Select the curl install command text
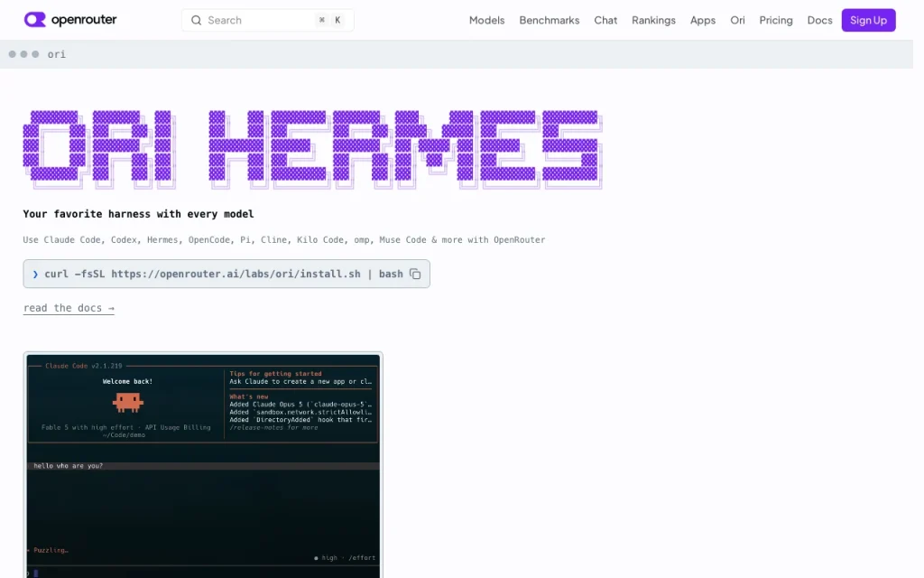 point(224,274)
